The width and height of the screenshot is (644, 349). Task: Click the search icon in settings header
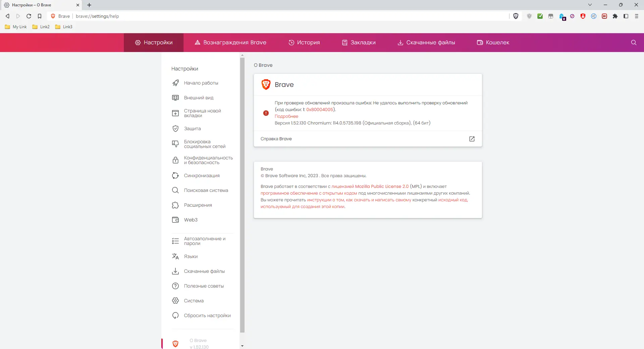pos(634,43)
